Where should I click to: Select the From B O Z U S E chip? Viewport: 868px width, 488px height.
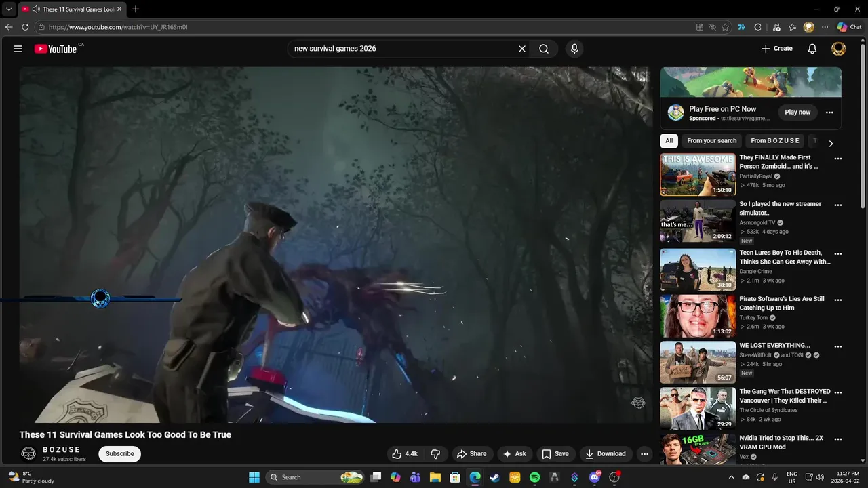pyautogui.click(x=775, y=141)
